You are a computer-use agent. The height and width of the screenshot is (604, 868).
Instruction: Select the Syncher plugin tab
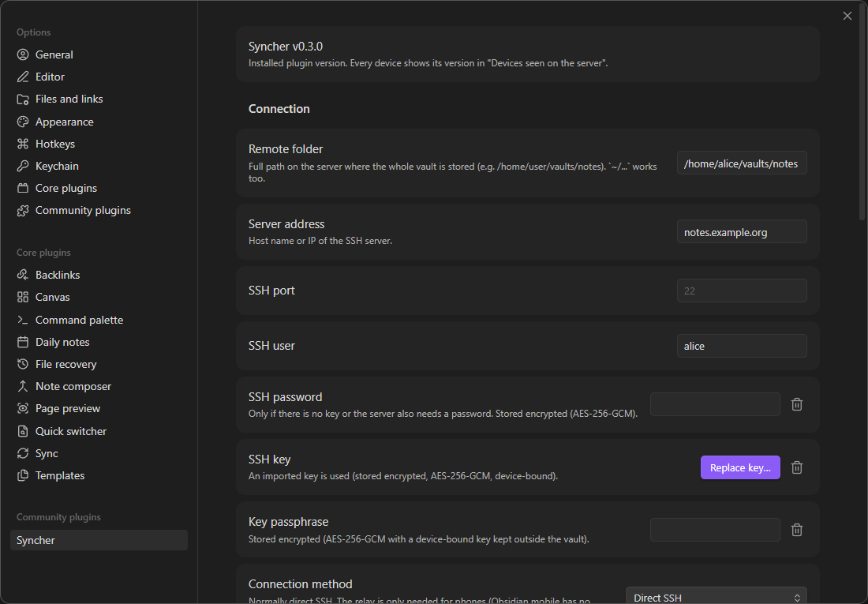(99, 540)
